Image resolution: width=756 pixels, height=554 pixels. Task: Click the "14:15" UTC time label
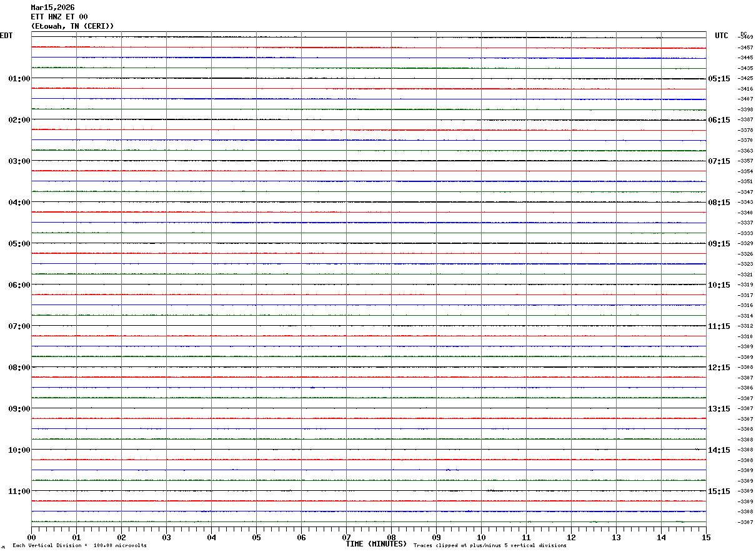[x=719, y=450]
